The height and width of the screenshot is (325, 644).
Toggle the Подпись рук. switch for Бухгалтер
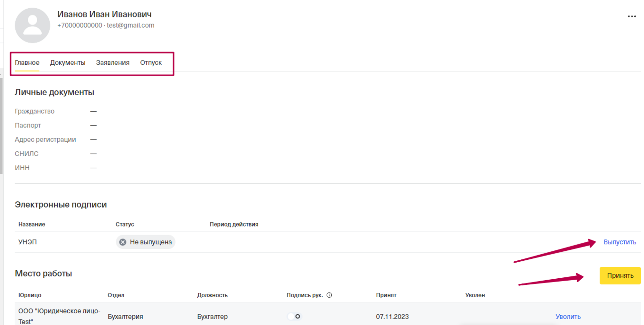294,316
